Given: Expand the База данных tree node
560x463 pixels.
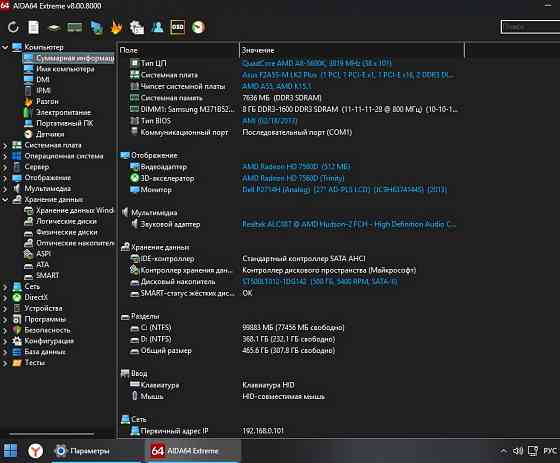Looking at the screenshot, I should pos(5,352).
